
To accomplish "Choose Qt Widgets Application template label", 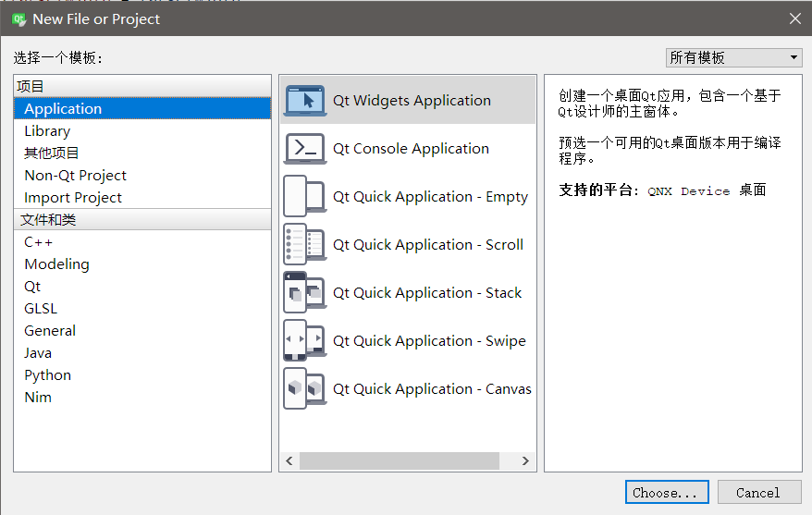I will coord(412,101).
